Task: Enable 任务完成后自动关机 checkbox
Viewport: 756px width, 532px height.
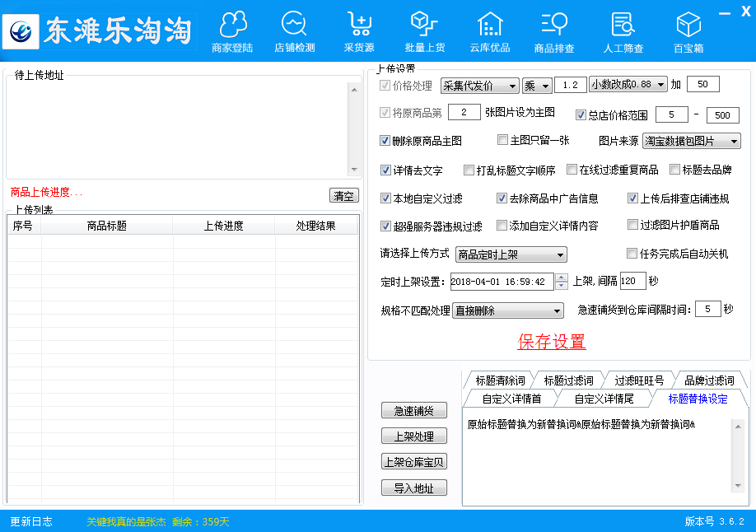Action: click(x=632, y=253)
